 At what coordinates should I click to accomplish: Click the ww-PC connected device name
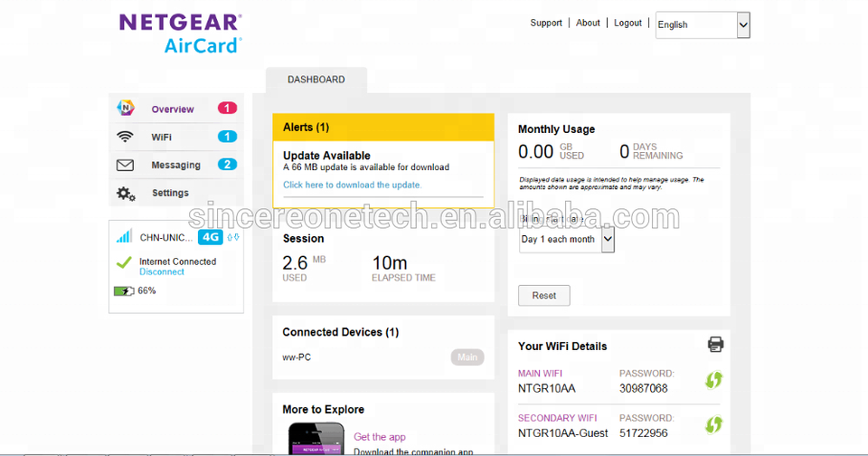click(297, 357)
